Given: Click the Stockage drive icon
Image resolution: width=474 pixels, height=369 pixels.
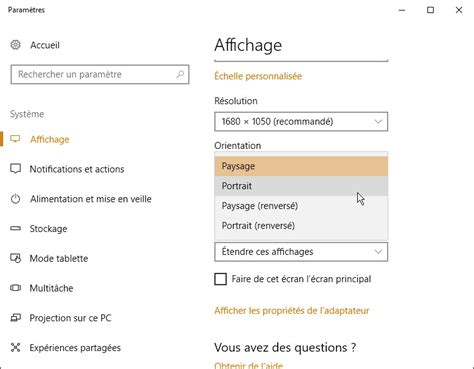Looking at the screenshot, I should [x=15, y=229].
